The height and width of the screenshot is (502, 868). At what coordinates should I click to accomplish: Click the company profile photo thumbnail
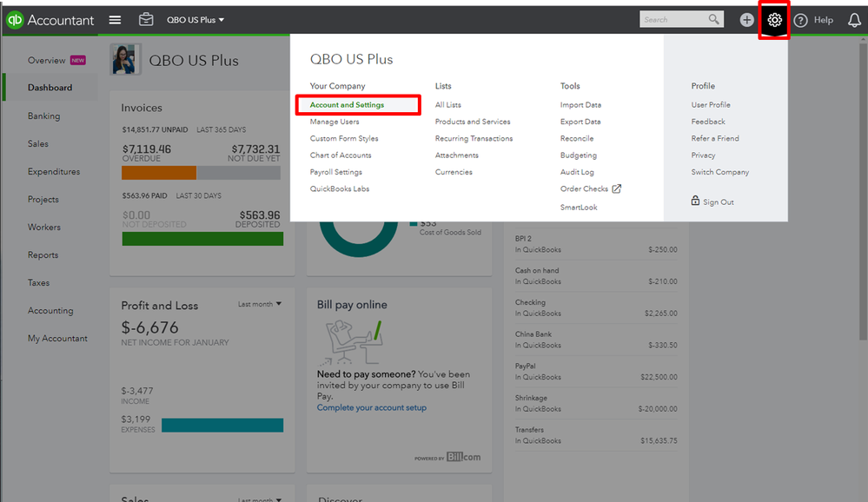[126, 59]
